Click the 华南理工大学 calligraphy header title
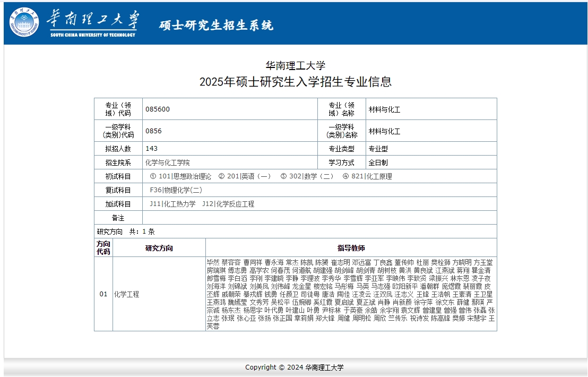This screenshot has height=377, width=588. (x=93, y=19)
